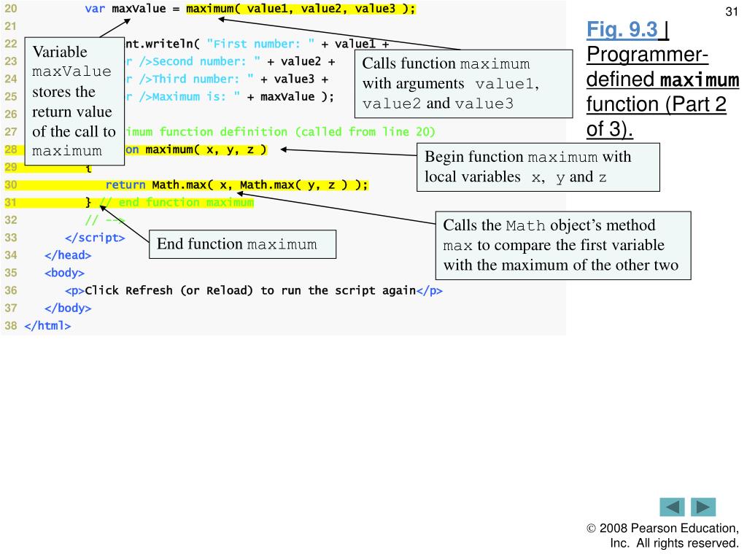The image size is (747, 560).
Task: Click 'maximum( x, y, z )' on line 28
Action: [206, 149]
